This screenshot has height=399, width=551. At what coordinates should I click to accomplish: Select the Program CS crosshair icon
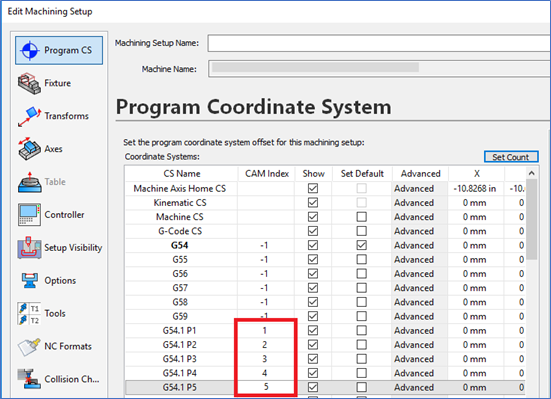(x=30, y=50)
